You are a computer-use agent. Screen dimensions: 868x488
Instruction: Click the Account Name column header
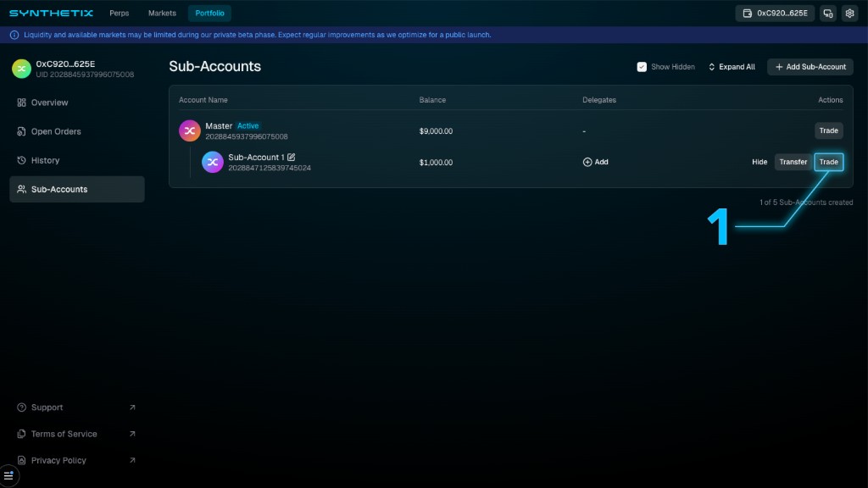click(x=203, y=100)
